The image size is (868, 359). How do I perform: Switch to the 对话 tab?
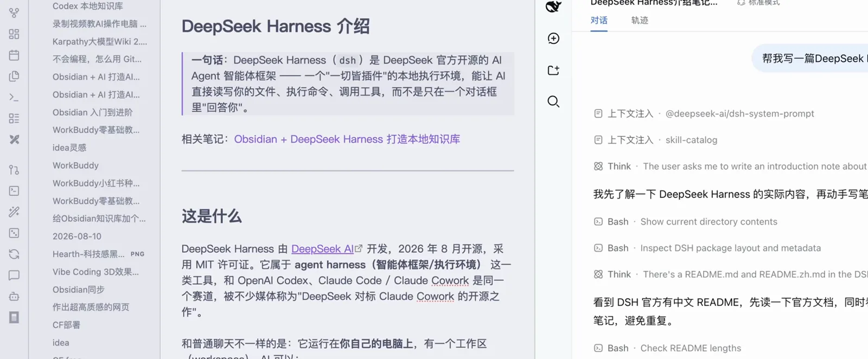(599, 20)
